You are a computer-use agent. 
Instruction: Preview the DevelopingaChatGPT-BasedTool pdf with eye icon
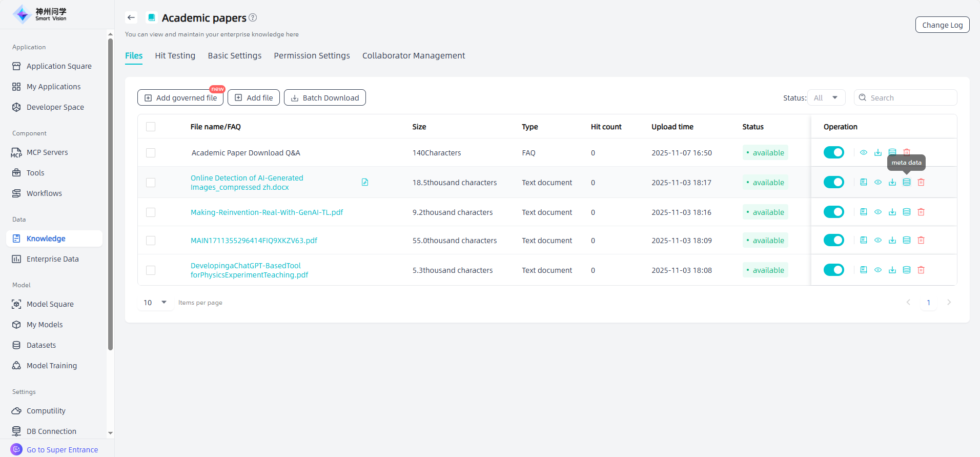[877, 270]
